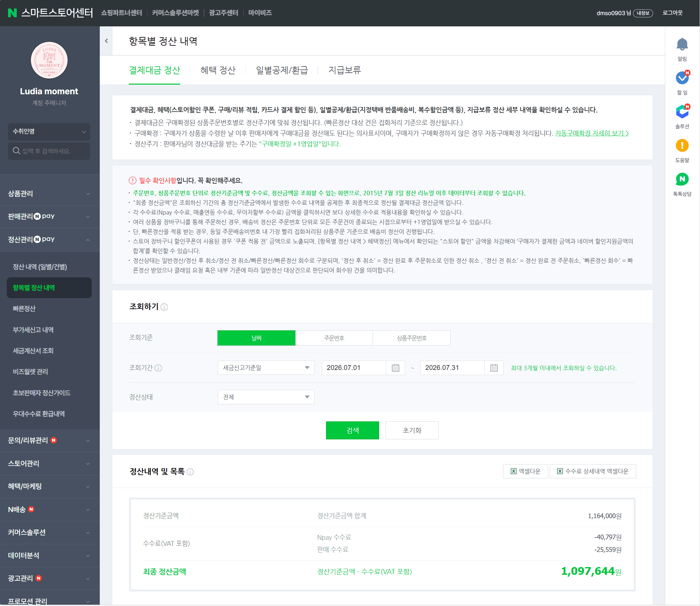Open the 세금신고기준일 dropdown
The width and height of the screenshot is (700, 606).
point(266,368)
